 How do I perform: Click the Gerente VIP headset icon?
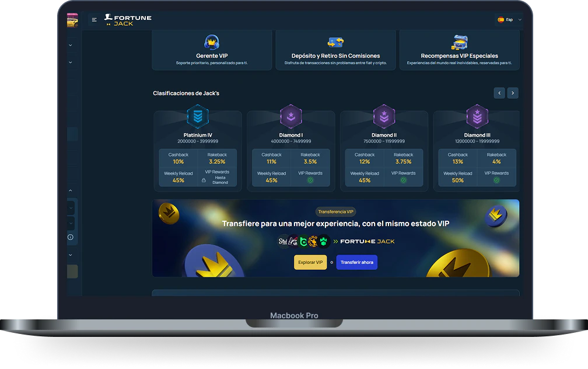click(212, 41)
